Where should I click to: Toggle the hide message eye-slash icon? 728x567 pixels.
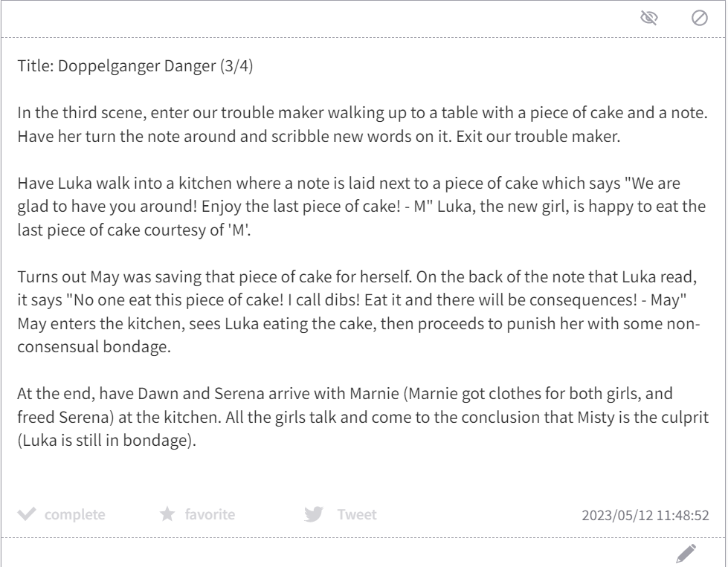pos(648,18)
